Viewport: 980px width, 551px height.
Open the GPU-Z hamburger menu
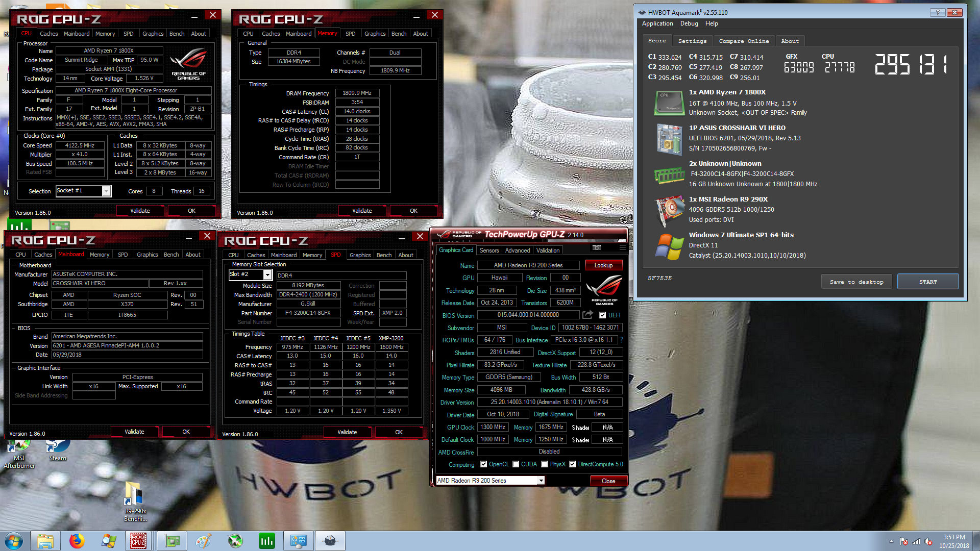point(622,247)
